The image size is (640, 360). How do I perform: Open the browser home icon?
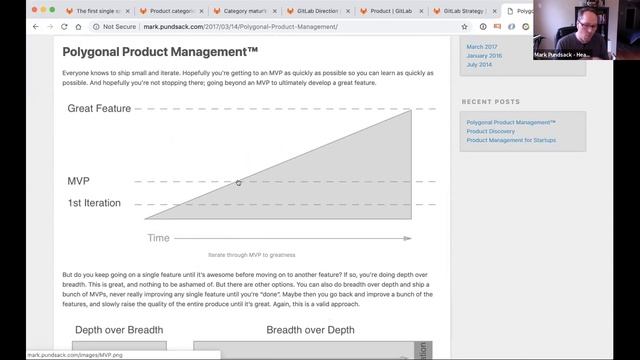[x=78, y=27]
